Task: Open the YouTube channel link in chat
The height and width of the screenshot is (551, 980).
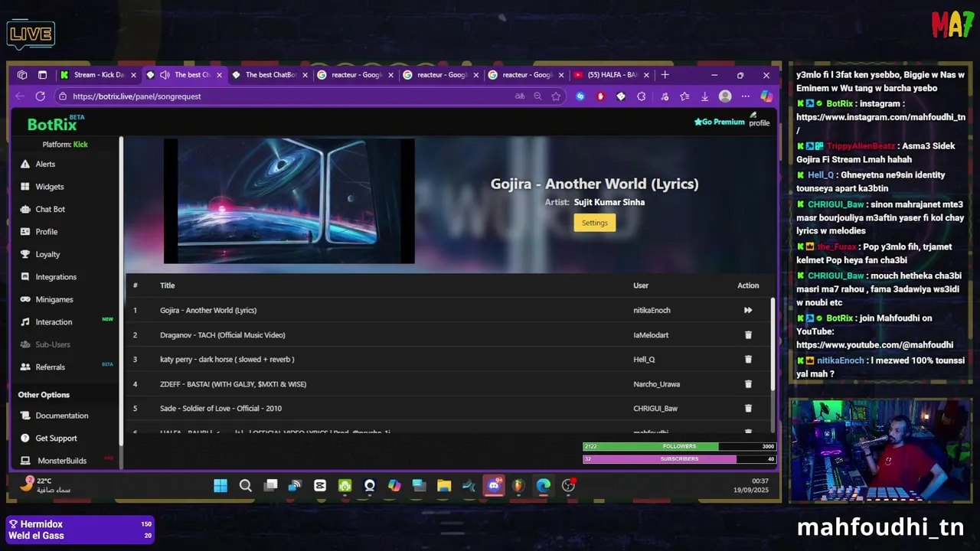Action: pos(874,345)
